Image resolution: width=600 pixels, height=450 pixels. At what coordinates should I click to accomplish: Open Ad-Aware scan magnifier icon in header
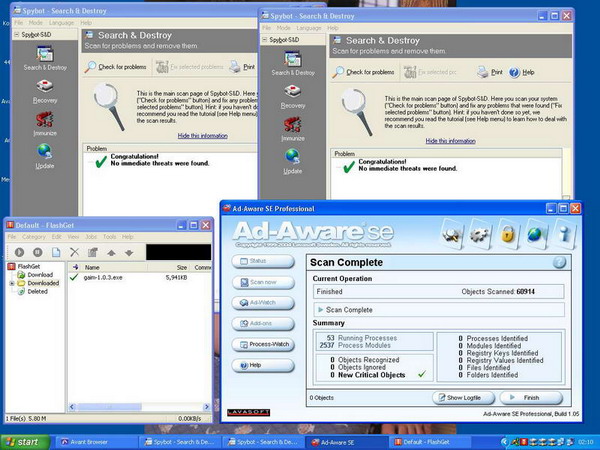[x=452, y=234]
